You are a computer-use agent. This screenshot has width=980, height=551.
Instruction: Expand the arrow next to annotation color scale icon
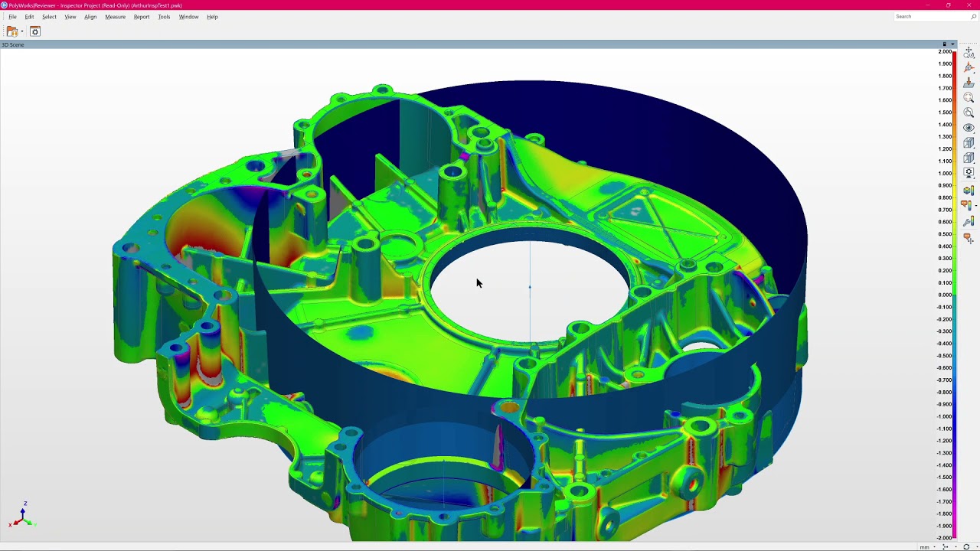click(975, 206)
